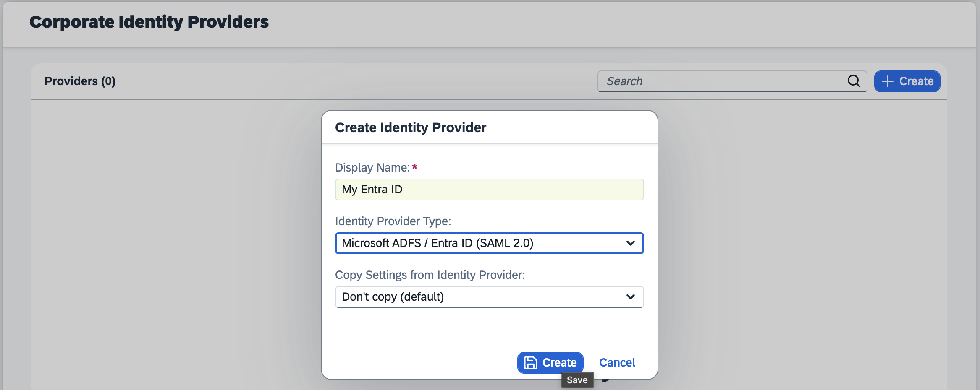
Task: Click into the Display Name text field
Action: [489, 190]
